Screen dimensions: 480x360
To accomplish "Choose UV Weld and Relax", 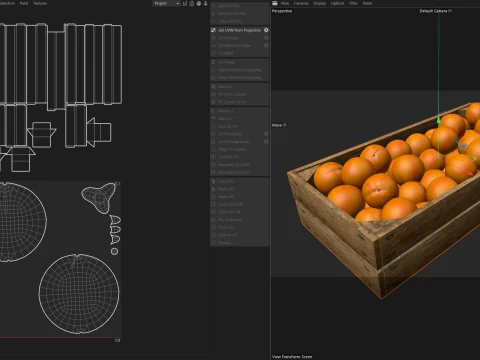I will [240, 45].
